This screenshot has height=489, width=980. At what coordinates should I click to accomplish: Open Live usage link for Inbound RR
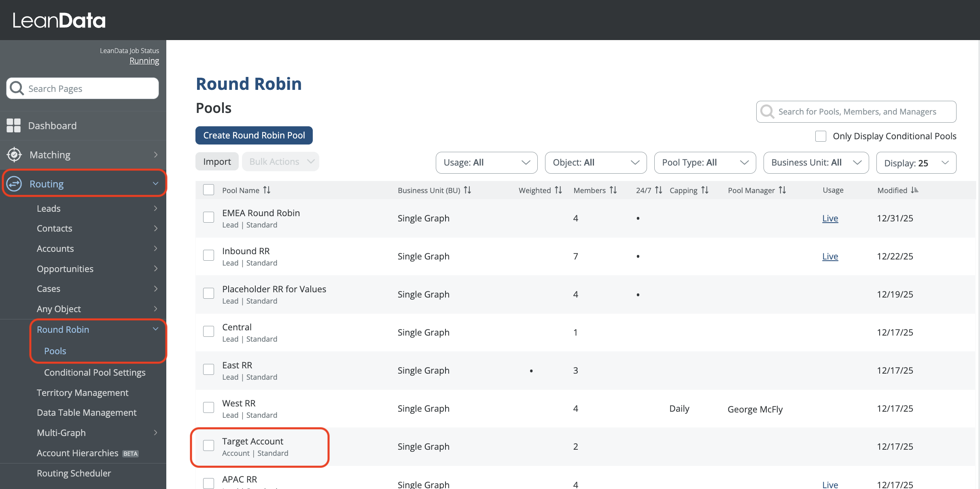tap(830, 256)
